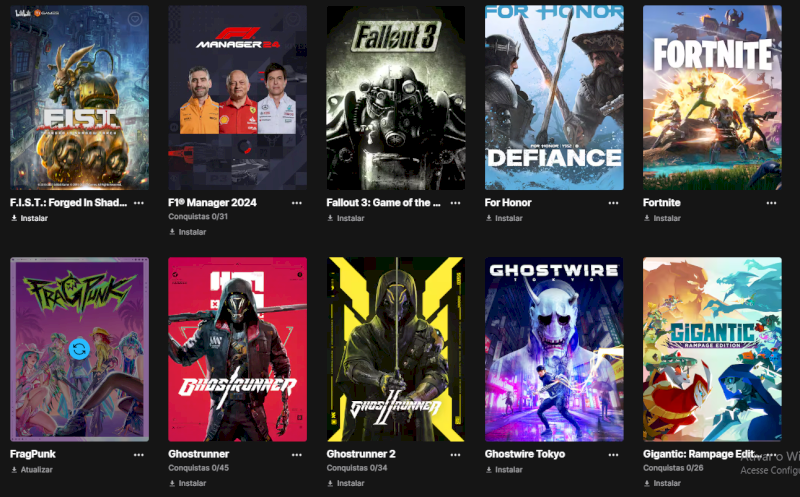
Task: Click the For Honor game title
Action: (x=508, y=203)
